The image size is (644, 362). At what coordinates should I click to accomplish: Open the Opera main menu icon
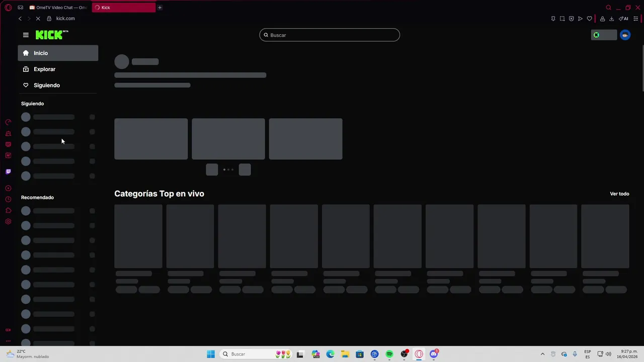(8, 8)
